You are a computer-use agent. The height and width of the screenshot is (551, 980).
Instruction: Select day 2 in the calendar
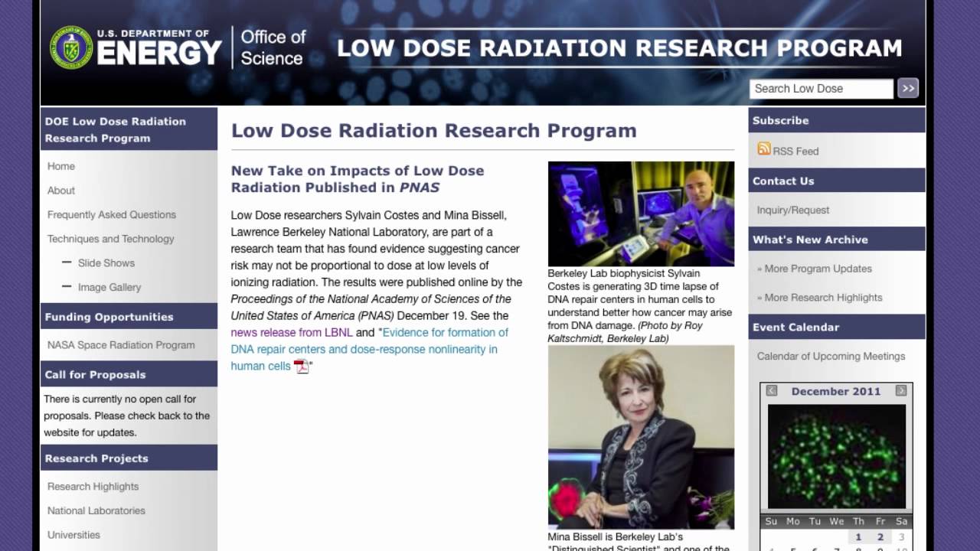880,537
